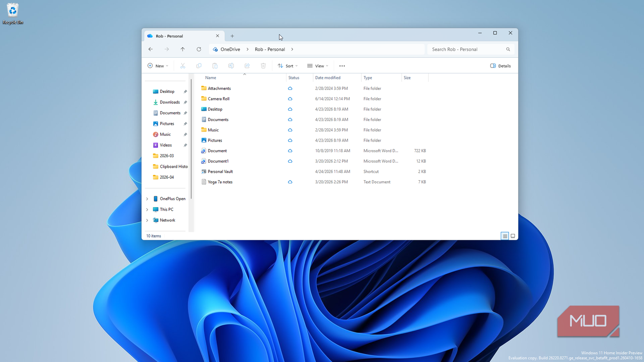The image size is (644, 362).
Task: Open the See more ellipsis menu
Action: [342, 66]
